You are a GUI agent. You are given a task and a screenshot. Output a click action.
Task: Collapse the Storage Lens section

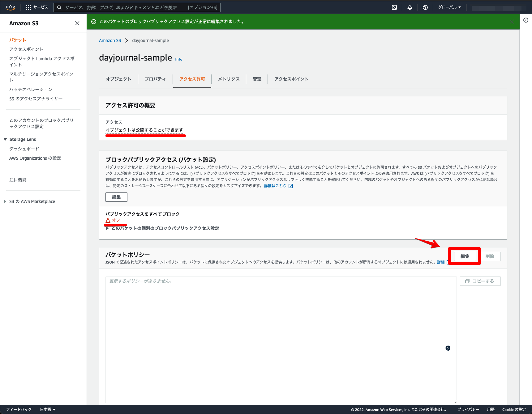pos(5,139)
